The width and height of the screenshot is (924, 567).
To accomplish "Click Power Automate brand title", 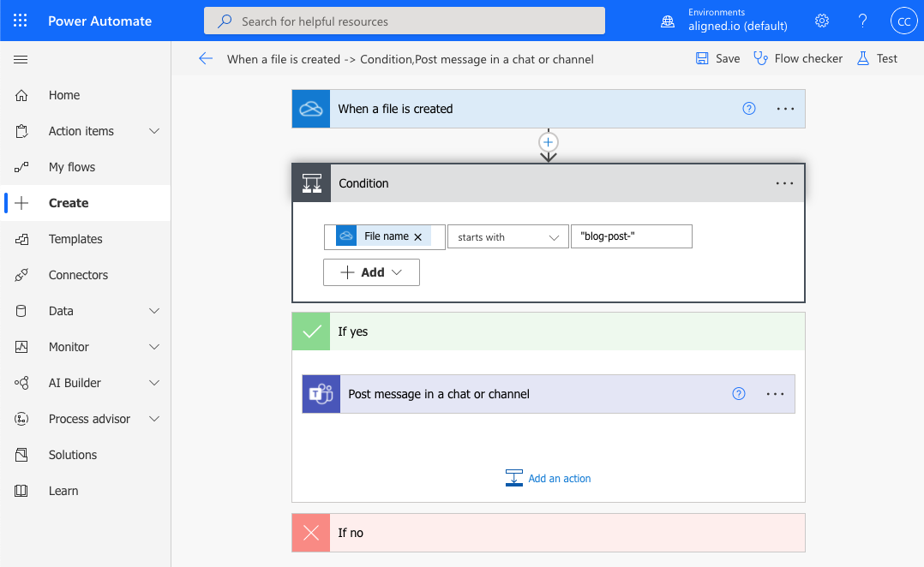I will (99, 21).
